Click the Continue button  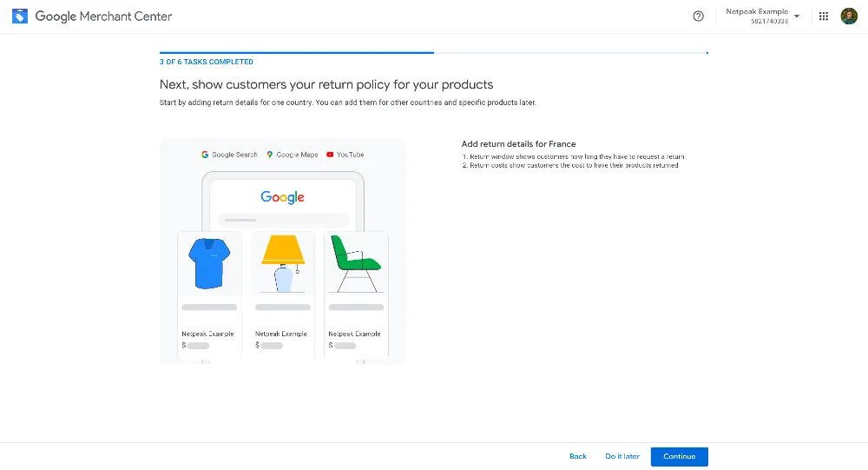pos(680,456)
